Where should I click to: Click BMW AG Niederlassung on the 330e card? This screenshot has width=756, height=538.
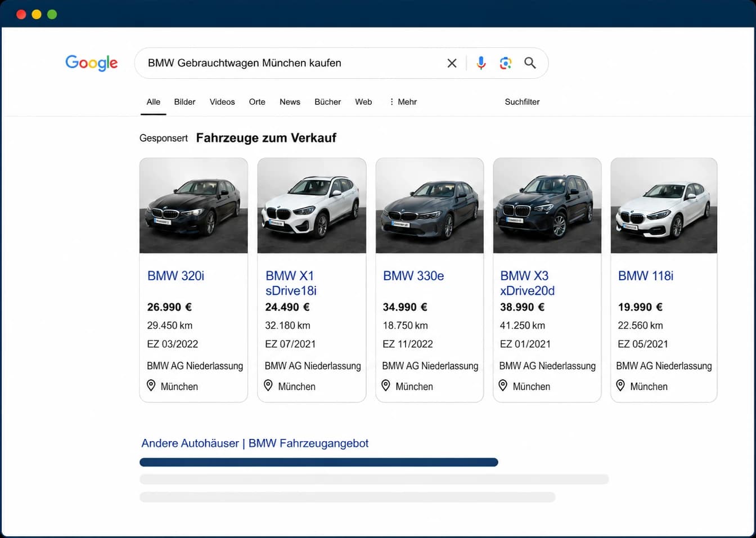pyautogui.click(x=430, y=366)
